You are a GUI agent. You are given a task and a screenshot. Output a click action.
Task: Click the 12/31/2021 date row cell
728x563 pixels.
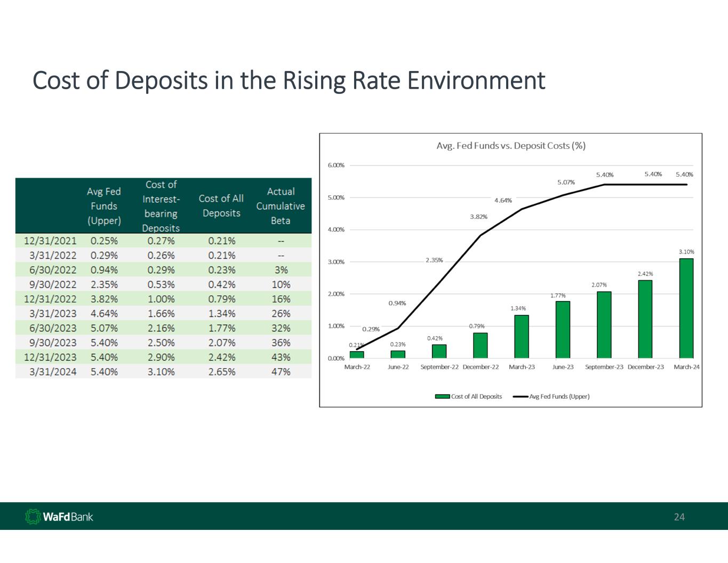(50, 241)
